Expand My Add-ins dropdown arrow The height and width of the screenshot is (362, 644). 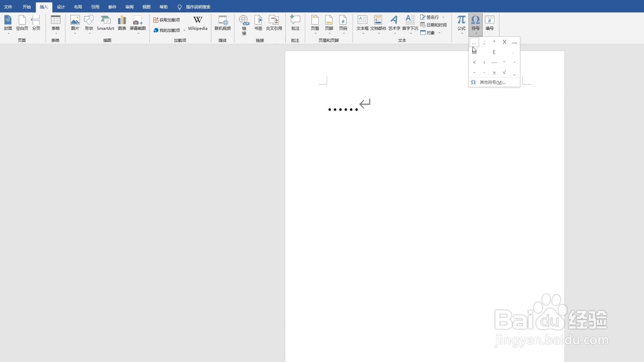coord(184,30)
